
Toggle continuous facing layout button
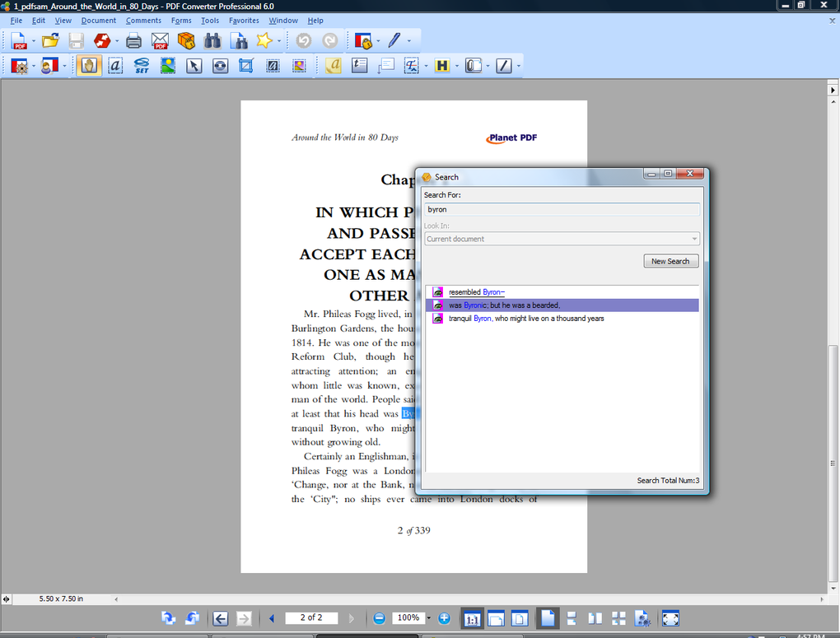coord(618,619)
